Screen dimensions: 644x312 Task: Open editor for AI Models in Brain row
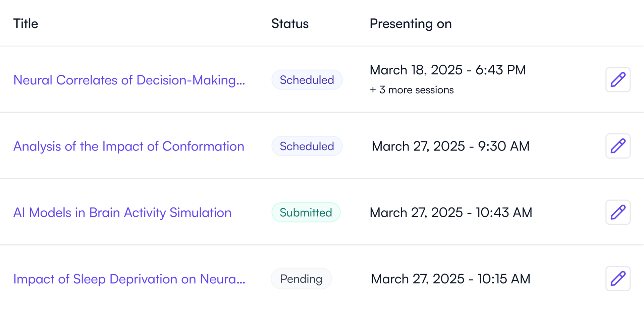point(618,212)
